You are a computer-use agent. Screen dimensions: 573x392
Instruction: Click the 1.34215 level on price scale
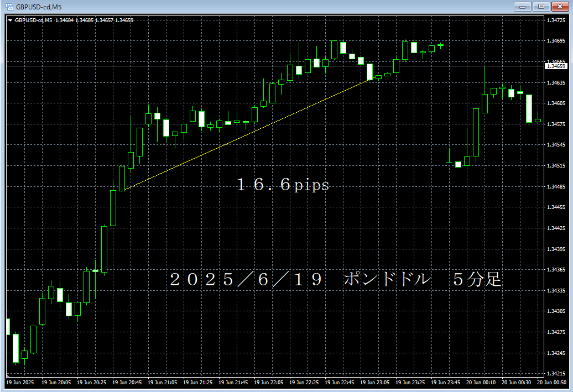pyautogui.click(x=555, y=374)
